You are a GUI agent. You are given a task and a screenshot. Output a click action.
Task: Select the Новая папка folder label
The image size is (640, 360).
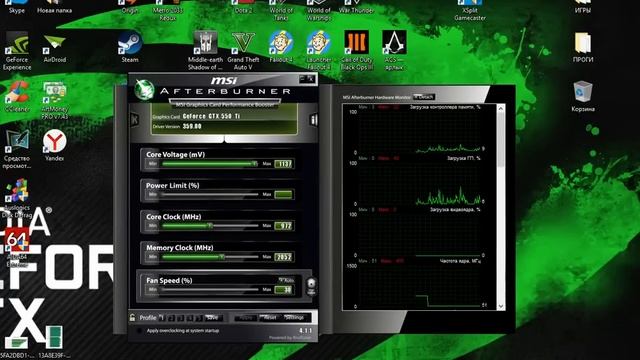(x=55, y=11)
